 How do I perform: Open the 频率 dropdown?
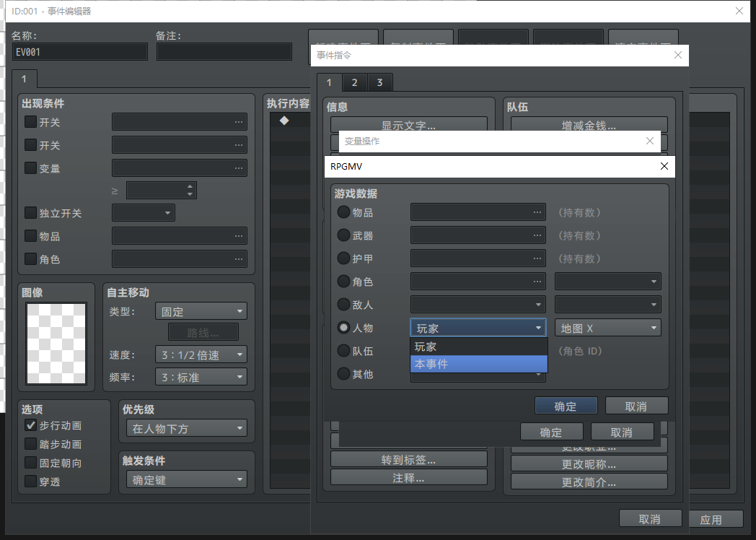click(201, 377)
